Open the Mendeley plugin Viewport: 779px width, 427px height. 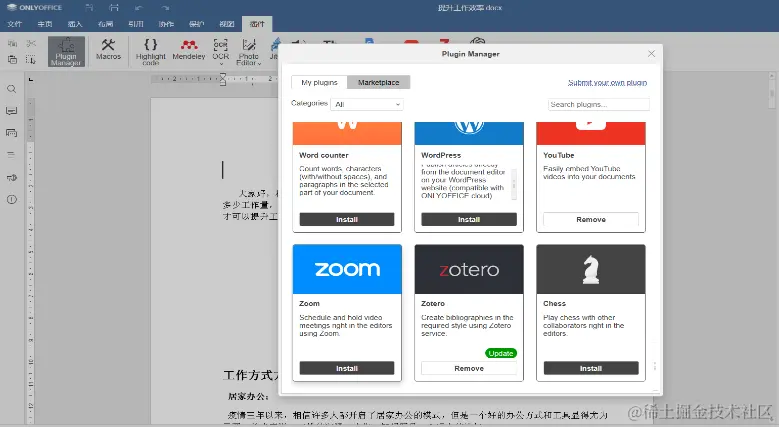(189, 49)
